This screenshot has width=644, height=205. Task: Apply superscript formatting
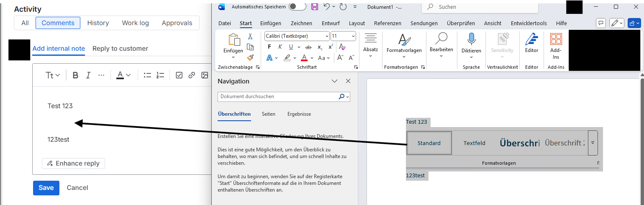(331, 47)
